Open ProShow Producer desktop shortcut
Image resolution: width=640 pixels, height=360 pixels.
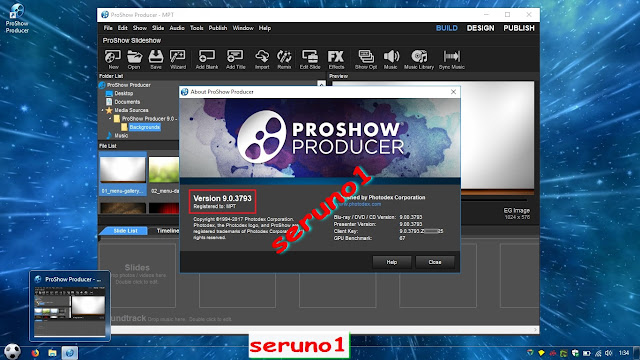coord(17,18)
